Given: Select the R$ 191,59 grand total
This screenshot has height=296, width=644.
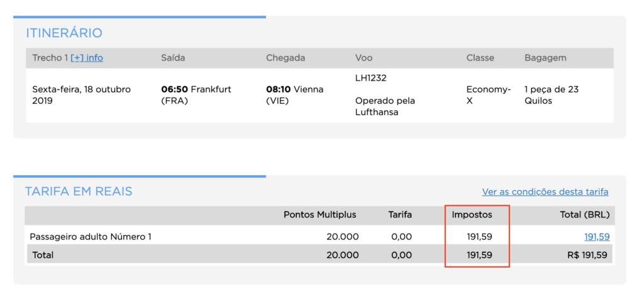Looking at the screenshot, I should [587, 255].
